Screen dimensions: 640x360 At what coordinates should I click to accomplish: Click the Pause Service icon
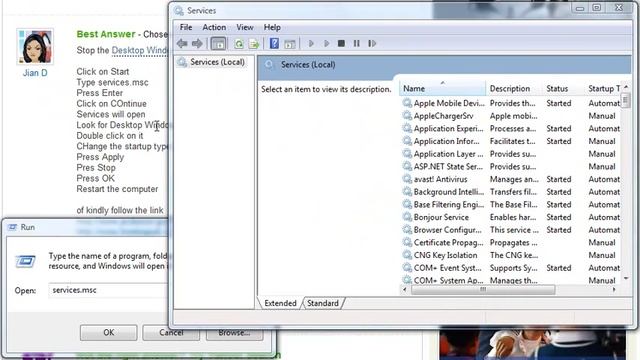(356, 43)
